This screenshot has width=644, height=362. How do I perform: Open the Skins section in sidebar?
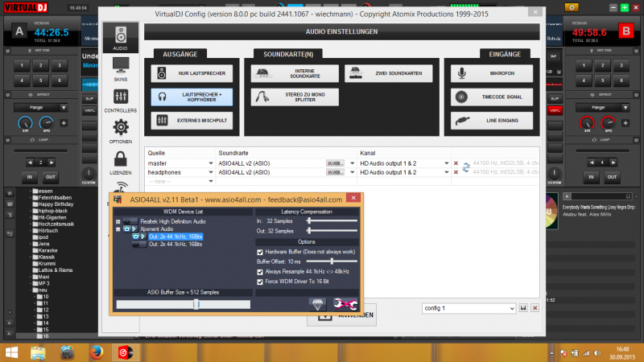(120, 69)
